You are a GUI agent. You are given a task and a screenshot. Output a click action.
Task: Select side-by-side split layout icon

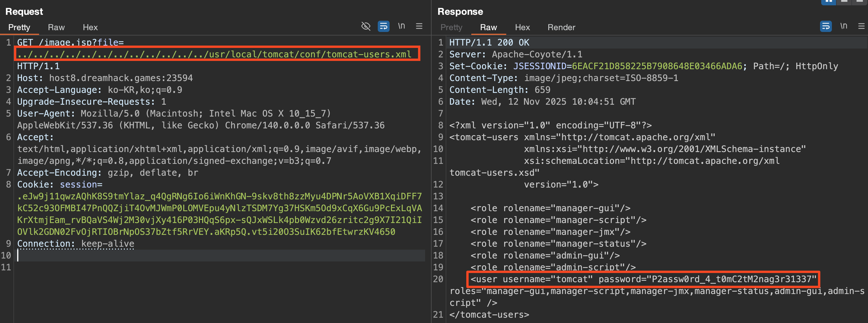pyautogui.click(x=828, y=2)
